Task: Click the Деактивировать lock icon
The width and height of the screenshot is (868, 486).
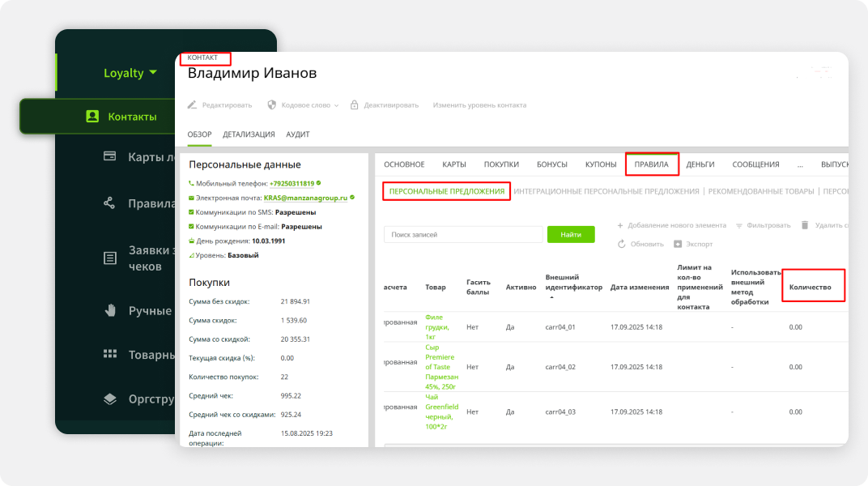Action: pyautogui.click(x=355, y=105)
